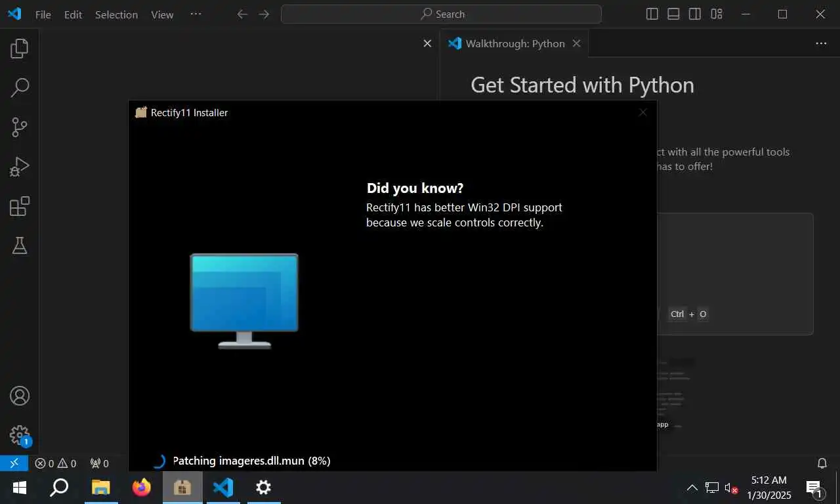
Task: Open the Remote Window status button
Action: [14, 463]
